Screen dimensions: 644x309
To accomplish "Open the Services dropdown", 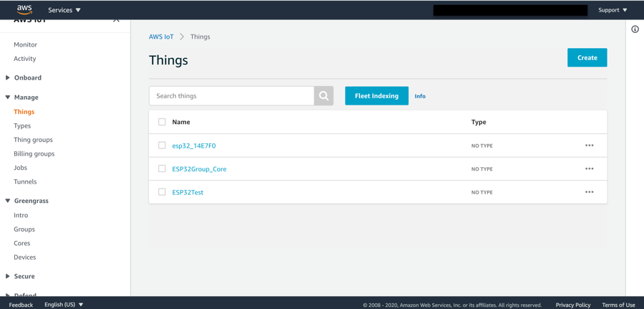I will [64, 10].
